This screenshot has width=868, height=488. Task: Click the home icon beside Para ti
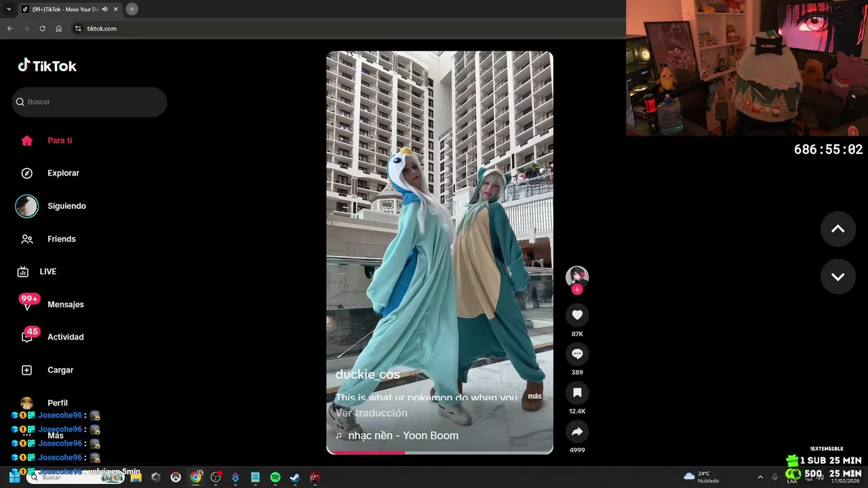point(27,140)
